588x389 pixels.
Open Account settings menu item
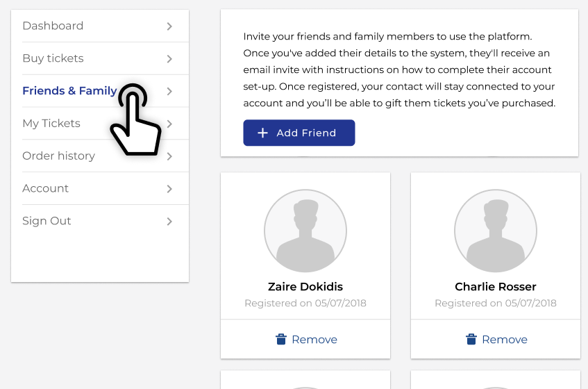(100, 188)
